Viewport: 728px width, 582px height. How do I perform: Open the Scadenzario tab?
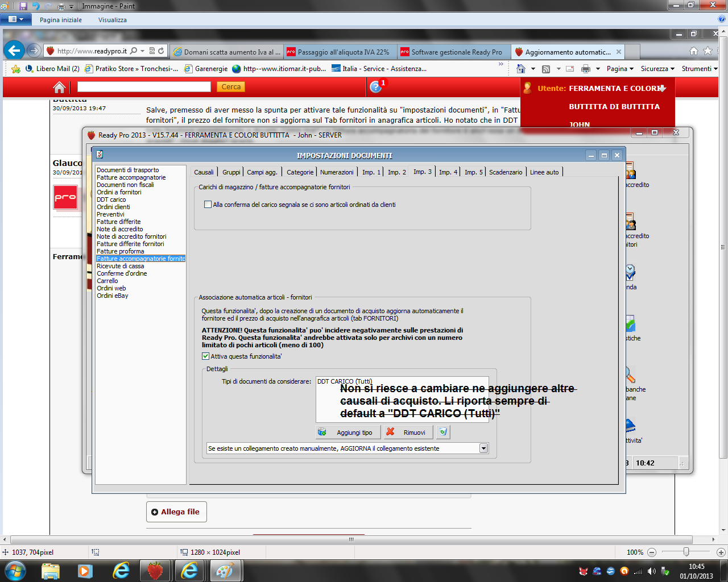pos(506,172)
